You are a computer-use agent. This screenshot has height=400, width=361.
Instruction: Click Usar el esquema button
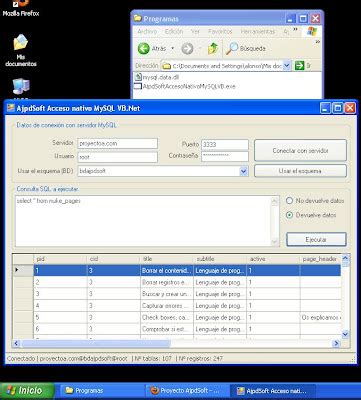pos(300,171)
